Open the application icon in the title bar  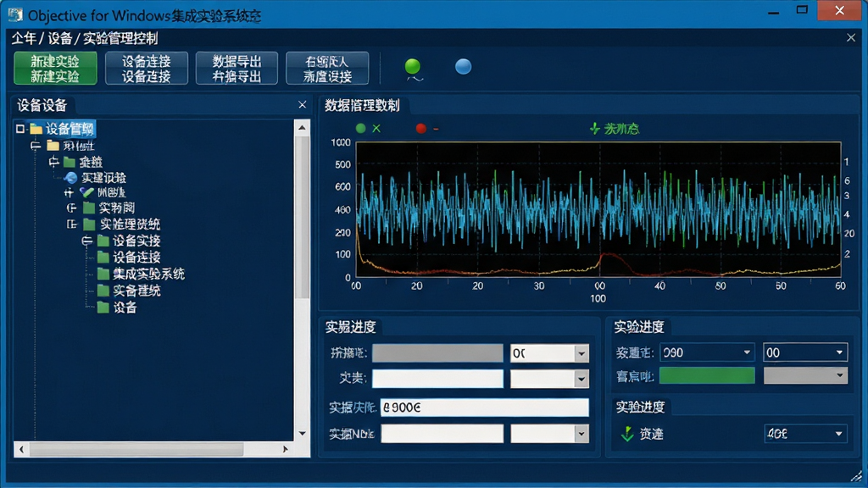pos(15,14)
